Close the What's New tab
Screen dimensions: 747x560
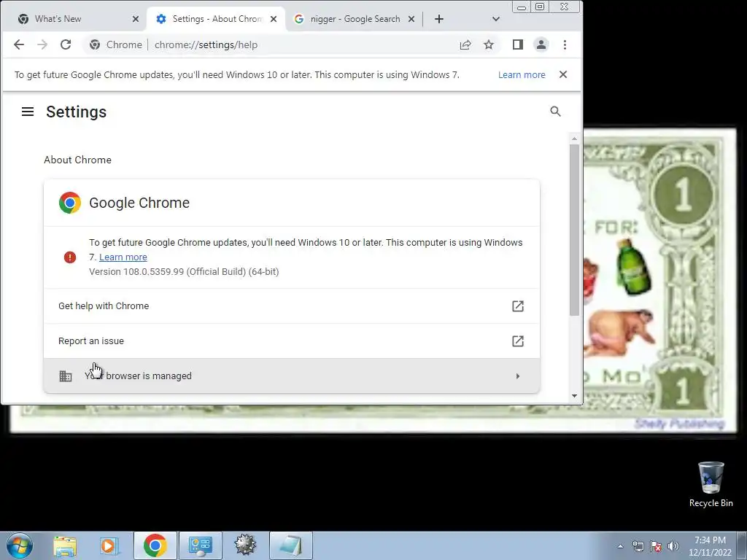(136, 19)
